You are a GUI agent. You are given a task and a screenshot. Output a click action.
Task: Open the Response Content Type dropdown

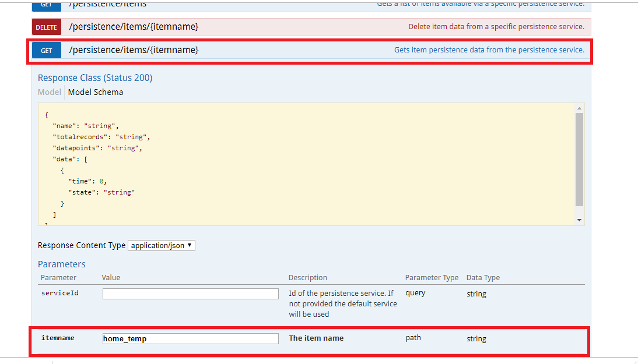click(x=162, y=246)
